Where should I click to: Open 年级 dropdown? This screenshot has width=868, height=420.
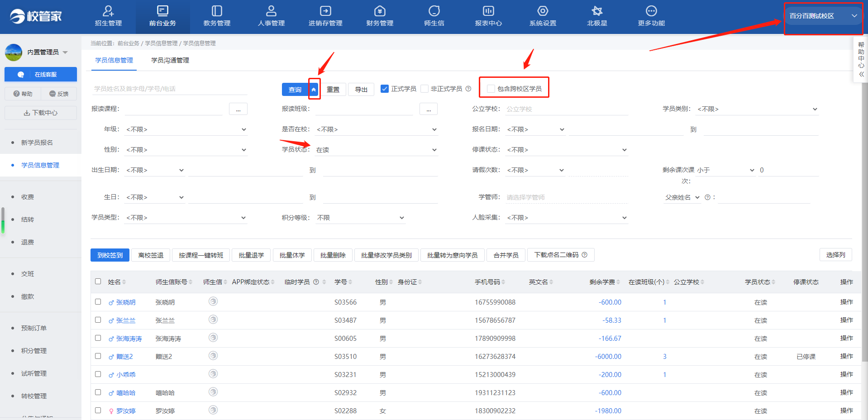186,129
